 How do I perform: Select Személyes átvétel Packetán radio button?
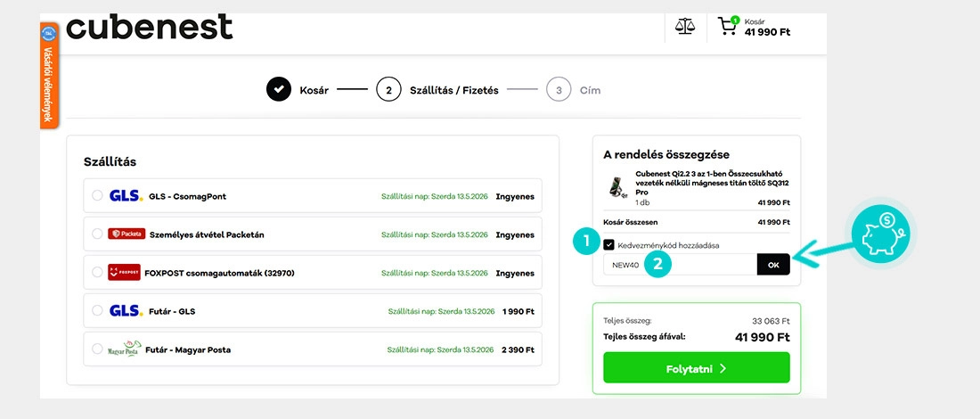97,234
